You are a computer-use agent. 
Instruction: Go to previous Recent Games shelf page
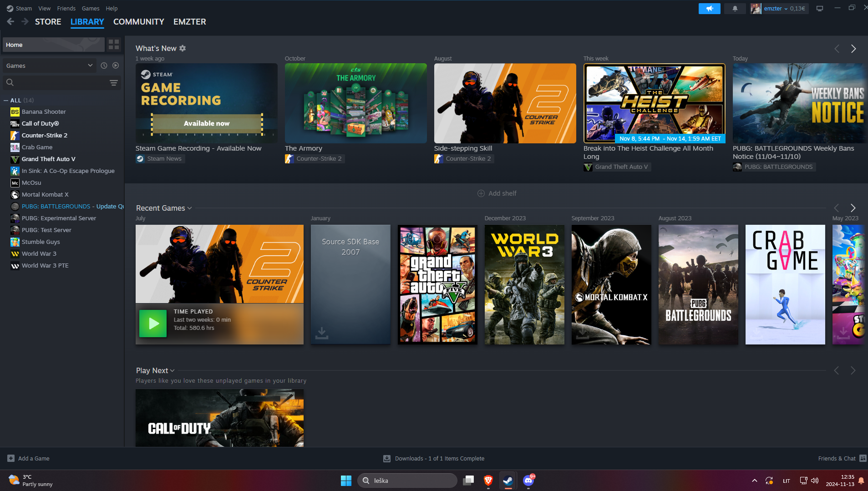[x=836, y=208]
